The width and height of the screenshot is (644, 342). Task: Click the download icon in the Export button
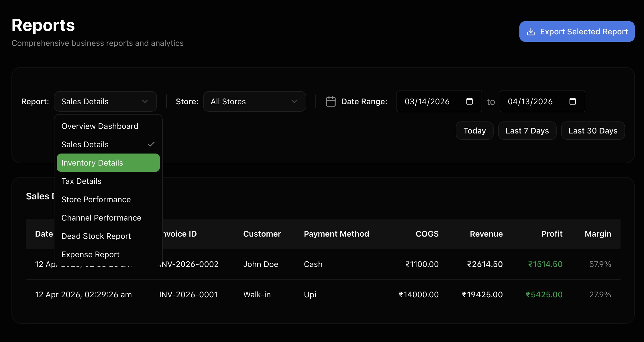pos(531,32)
